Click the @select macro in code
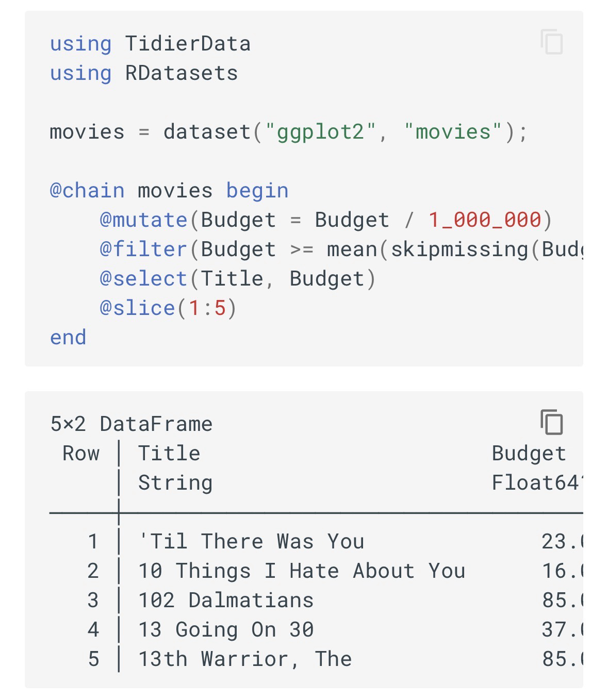This screenshot has width=608, height=700. pos(143,279)
